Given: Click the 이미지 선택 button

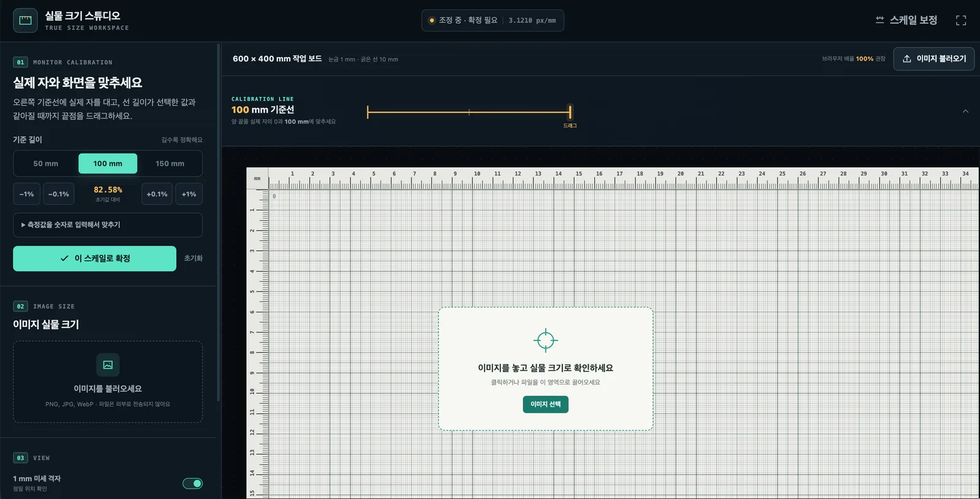Looking at the screenshot, I should point(545,404).
